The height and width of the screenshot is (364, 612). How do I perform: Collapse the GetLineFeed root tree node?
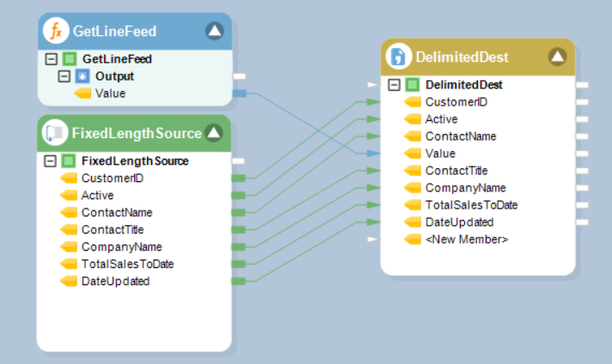(51, 59)
